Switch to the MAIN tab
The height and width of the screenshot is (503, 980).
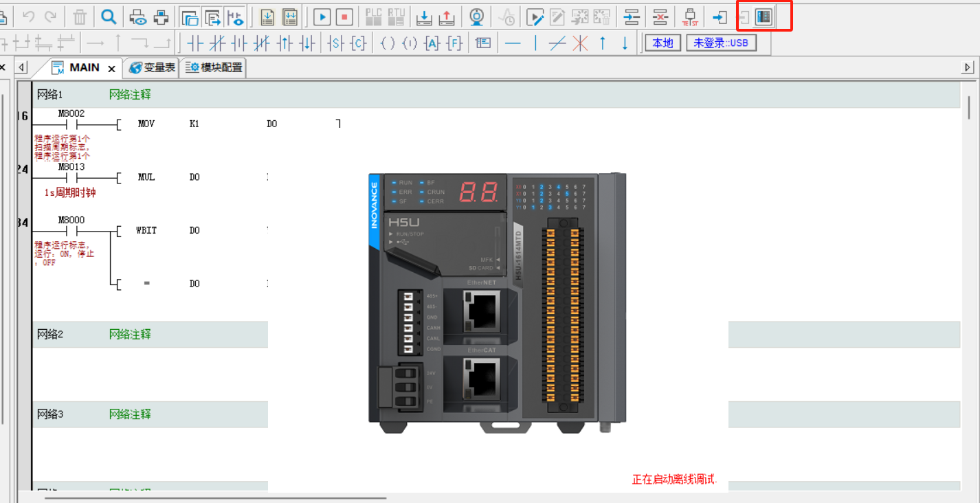(x=85, y=67)
